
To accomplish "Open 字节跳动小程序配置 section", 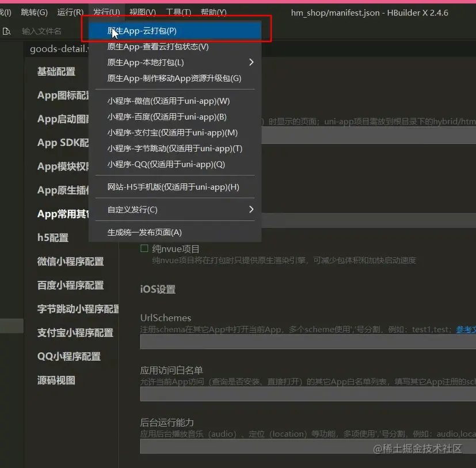I will click(x=78, y=309).
